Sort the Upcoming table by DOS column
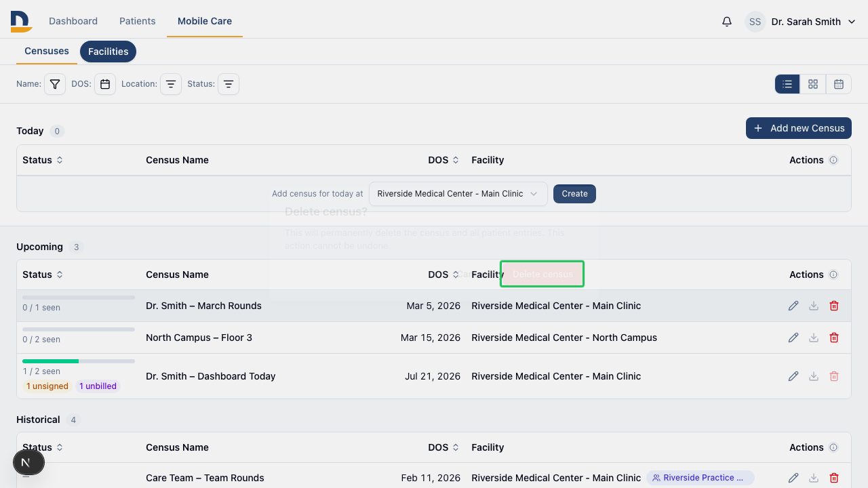Image resolution: width=868 pixels, height=488 pixels. click(x=443, y=274)
